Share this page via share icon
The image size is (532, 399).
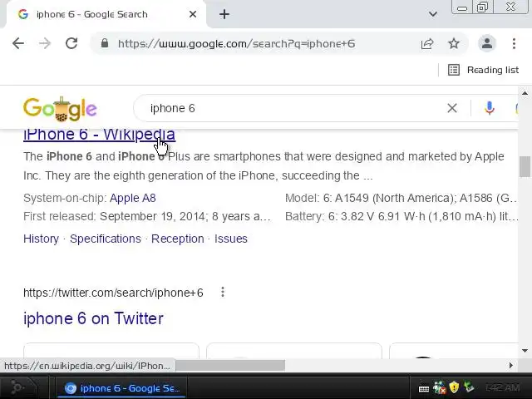426,43
